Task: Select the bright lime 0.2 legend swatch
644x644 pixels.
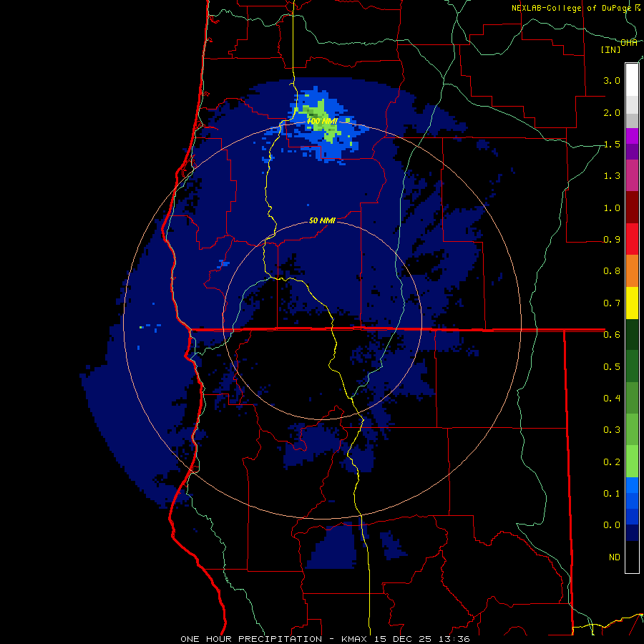Action: 632,462
